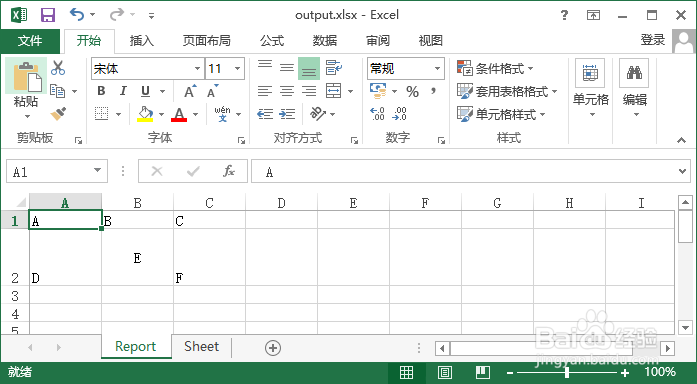Apply comma style number format
697x384 pixels.
(433, 91)
